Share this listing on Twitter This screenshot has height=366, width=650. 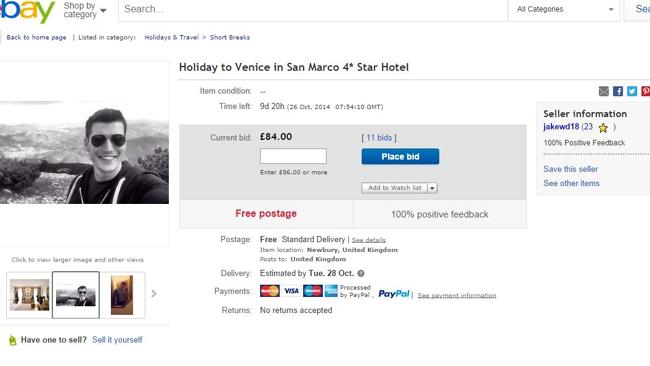(632, 91)
